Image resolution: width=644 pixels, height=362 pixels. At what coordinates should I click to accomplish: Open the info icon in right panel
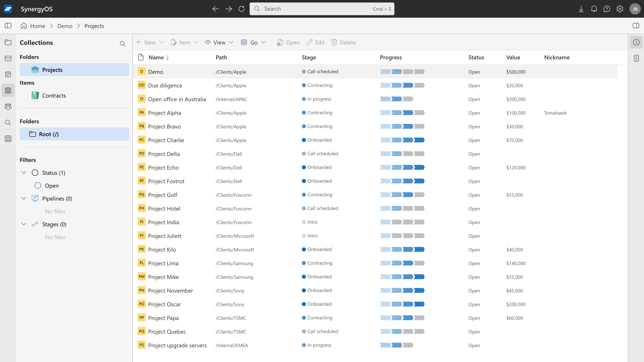click(x=636, y=42)
